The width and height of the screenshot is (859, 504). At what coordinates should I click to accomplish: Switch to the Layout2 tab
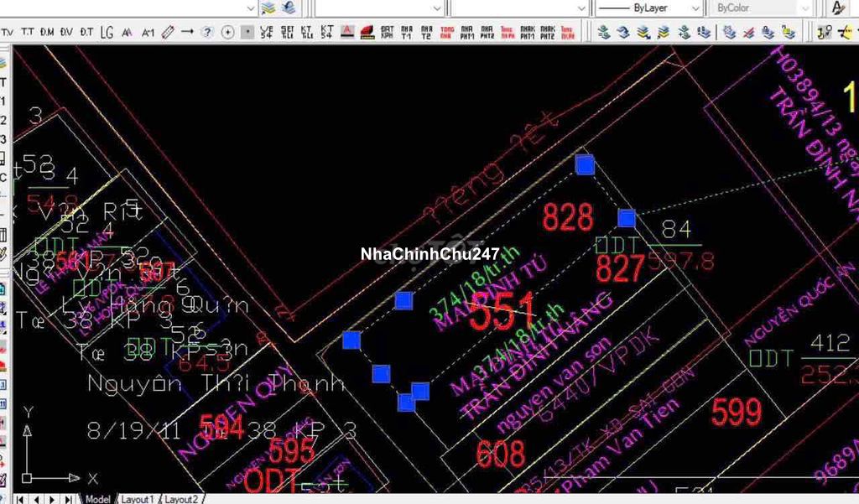click(x=181, y=499)
